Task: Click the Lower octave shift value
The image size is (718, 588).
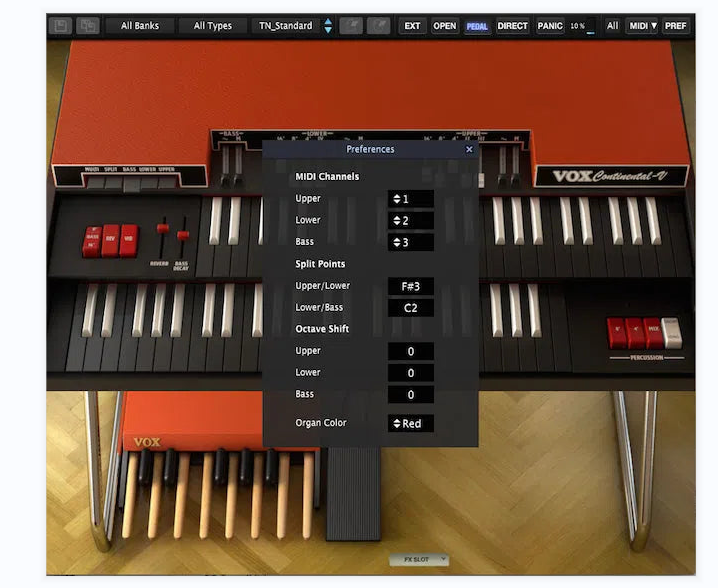Action: tap(410, 373)
